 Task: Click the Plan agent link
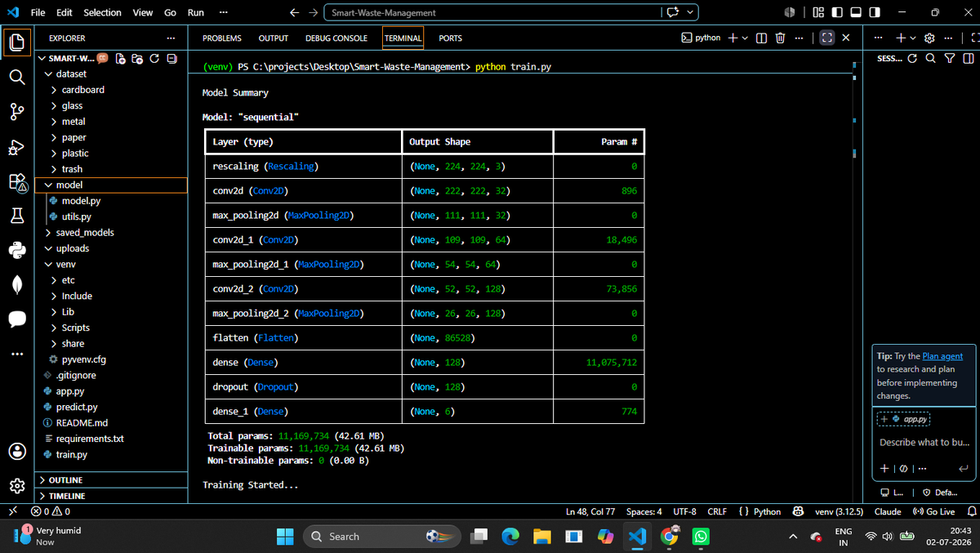click(942, 356)
